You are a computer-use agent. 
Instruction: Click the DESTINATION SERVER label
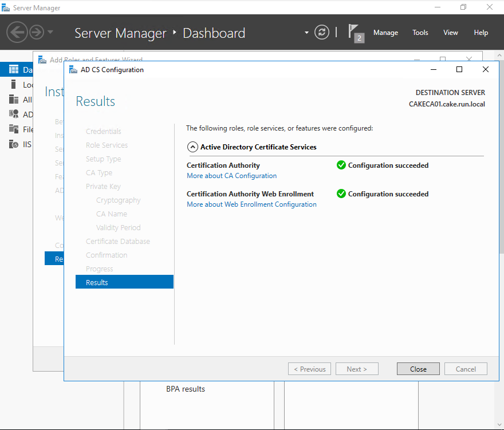(450, 93)
